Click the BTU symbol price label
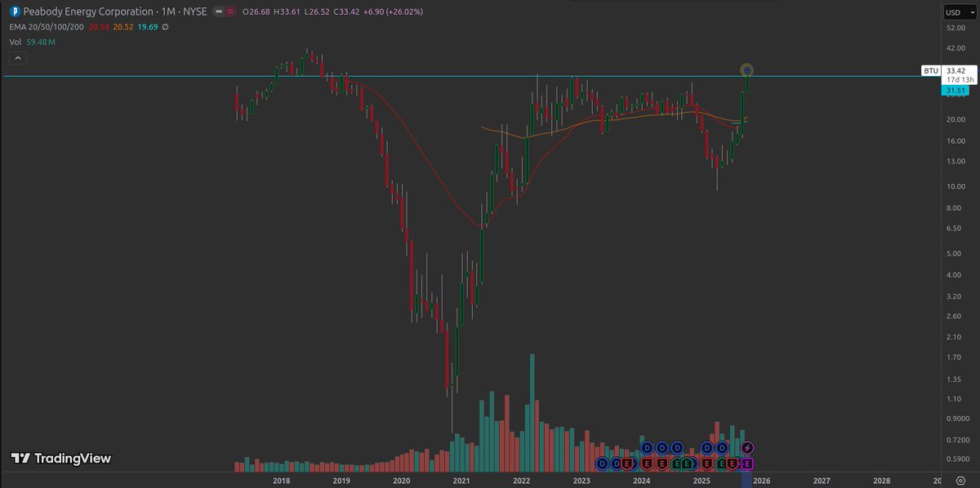980x488 pixels. click(x=931, y=71)
